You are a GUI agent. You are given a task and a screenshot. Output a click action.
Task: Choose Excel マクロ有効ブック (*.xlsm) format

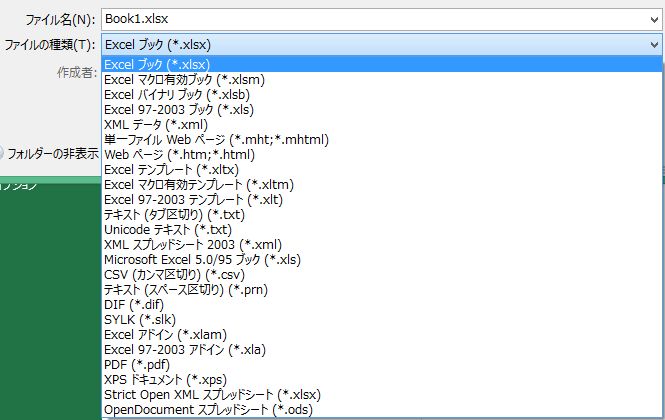point(382,80)
